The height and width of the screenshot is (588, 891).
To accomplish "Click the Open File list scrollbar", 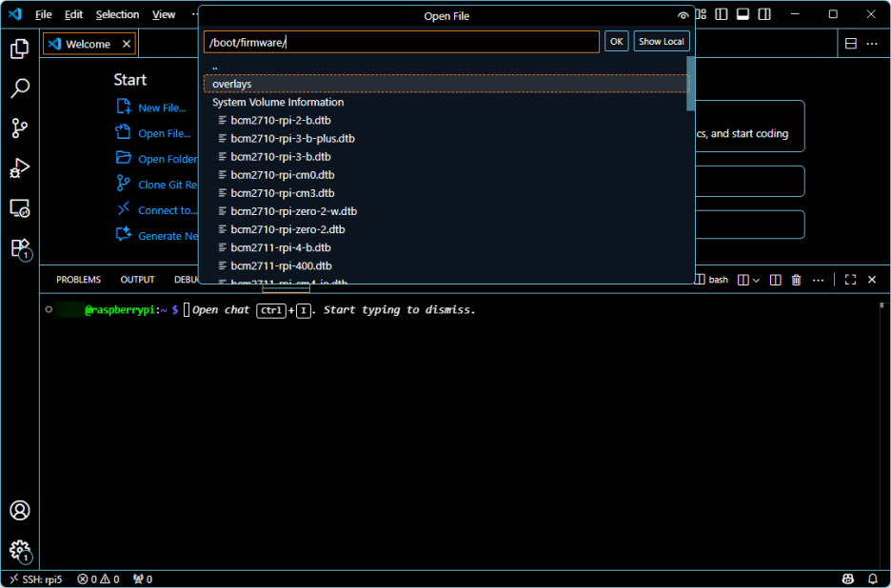I will pyautogui.click(x=690, y=83).
